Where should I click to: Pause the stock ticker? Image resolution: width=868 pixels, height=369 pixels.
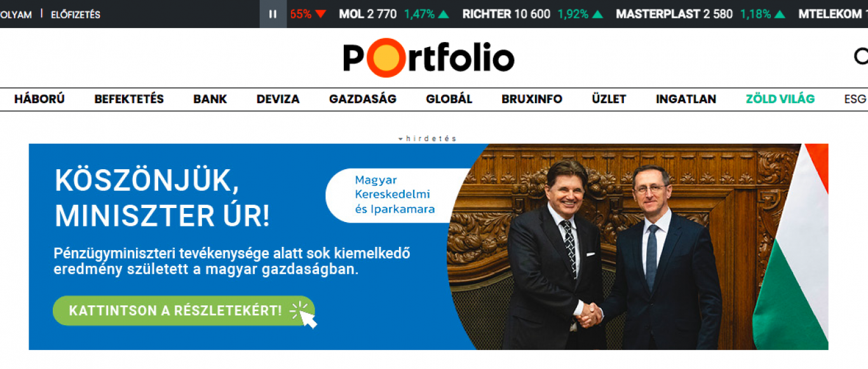click(x=273, y=14)
